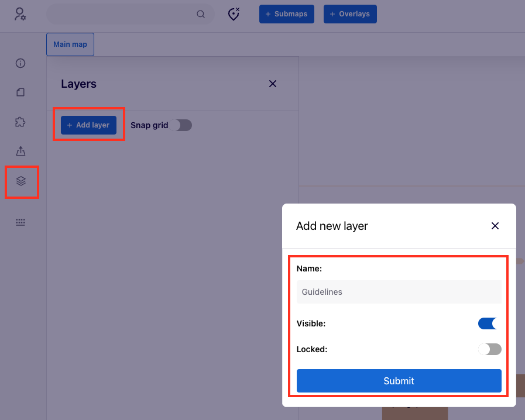
Task: Turn off the Visible toggle
Action: (489, 323)
